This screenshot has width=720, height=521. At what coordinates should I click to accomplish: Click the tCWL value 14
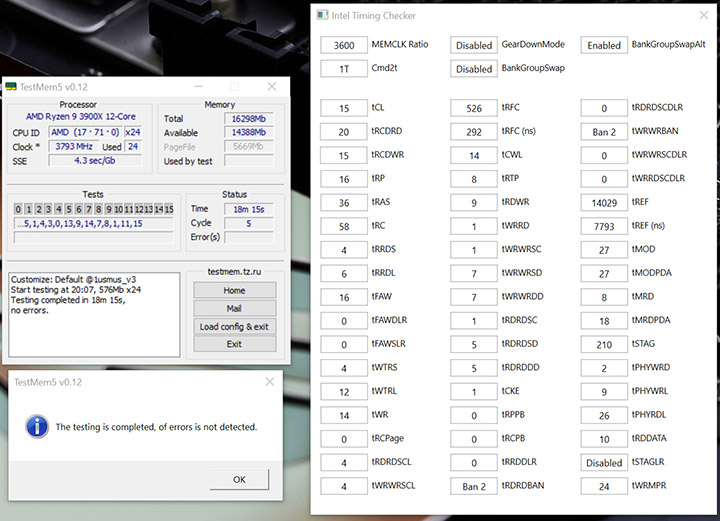[x=474, y=156]
